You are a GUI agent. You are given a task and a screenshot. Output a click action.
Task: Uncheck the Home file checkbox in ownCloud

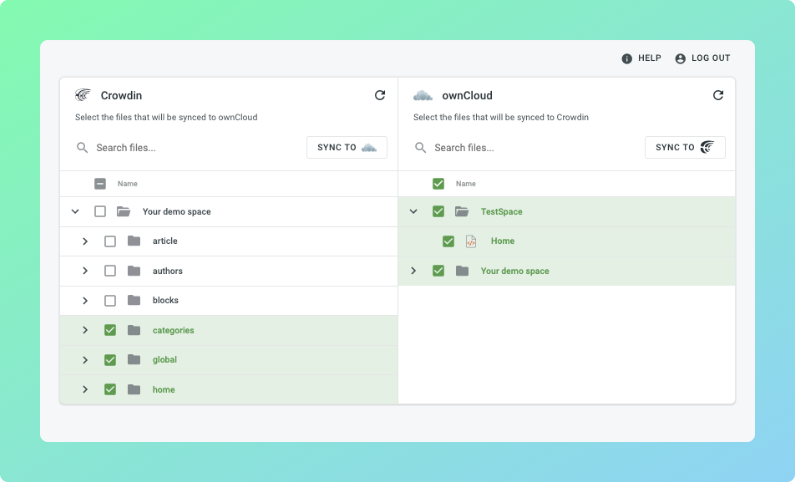pyautogui.click(x=448, y=241)
